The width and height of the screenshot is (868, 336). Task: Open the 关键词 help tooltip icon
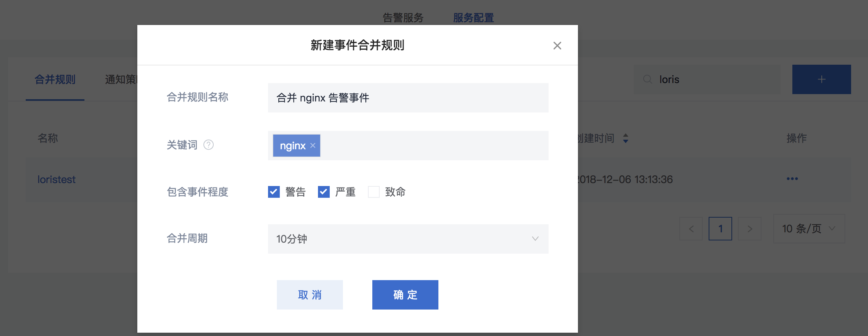pos(209,145)
